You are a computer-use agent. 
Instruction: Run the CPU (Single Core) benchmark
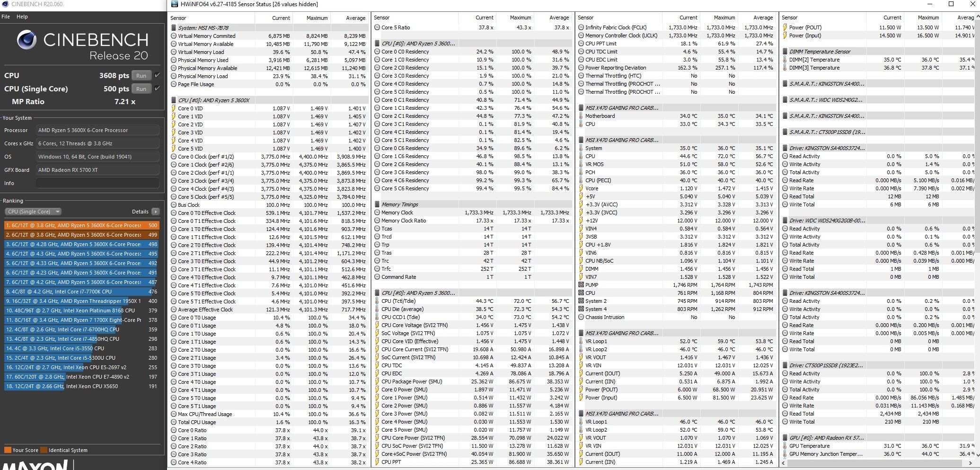(141, 89)
